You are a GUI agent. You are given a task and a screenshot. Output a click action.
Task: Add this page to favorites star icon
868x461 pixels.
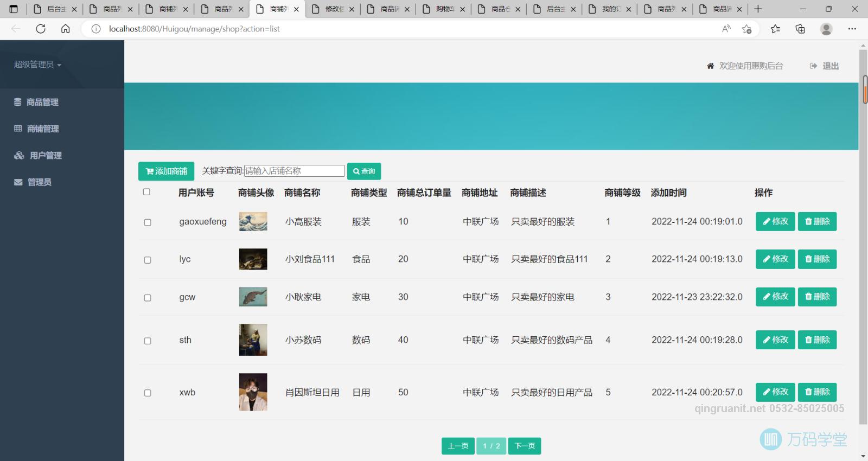point(747,29)
